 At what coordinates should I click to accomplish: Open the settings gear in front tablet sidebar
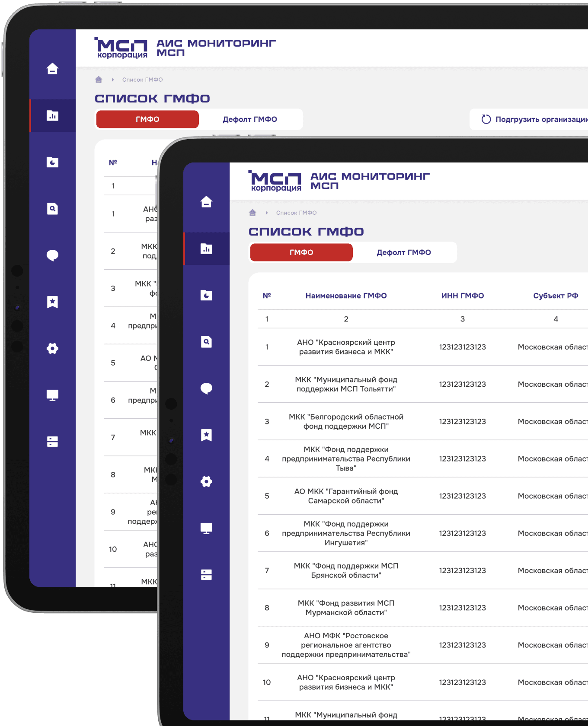(x=206, y=481)
